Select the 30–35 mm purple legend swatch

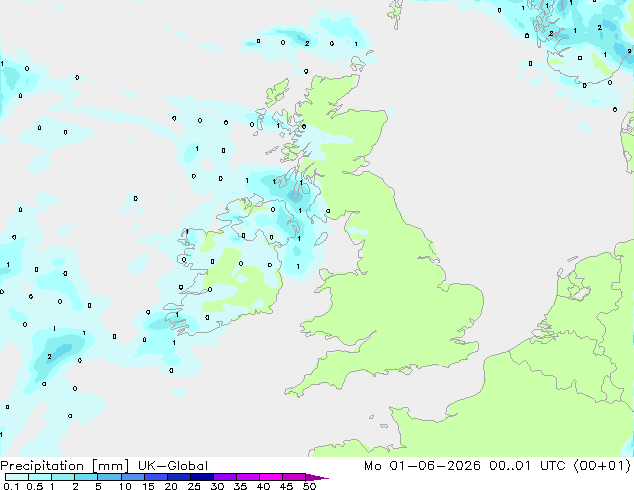225,477
